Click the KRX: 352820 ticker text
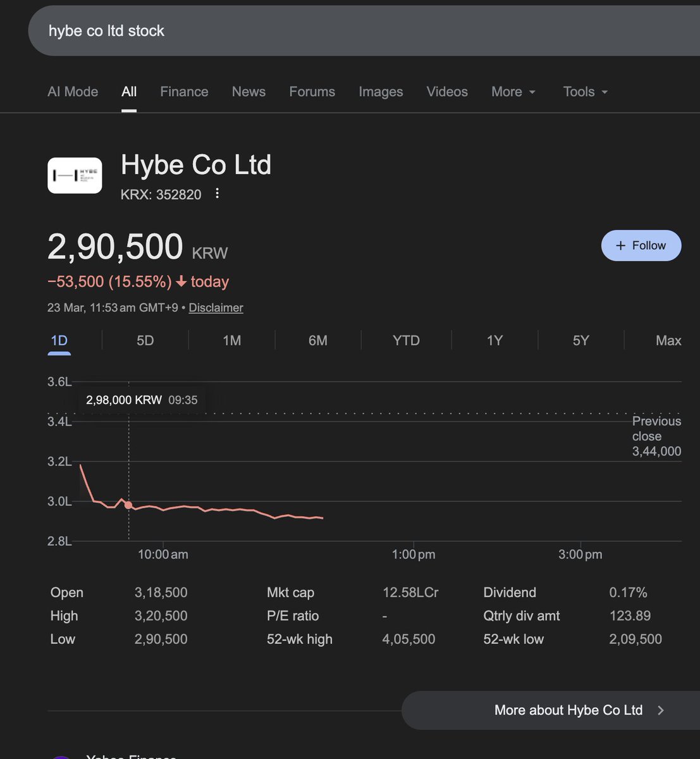The height and width of the screenshot is (759, 700). [161, 194]
